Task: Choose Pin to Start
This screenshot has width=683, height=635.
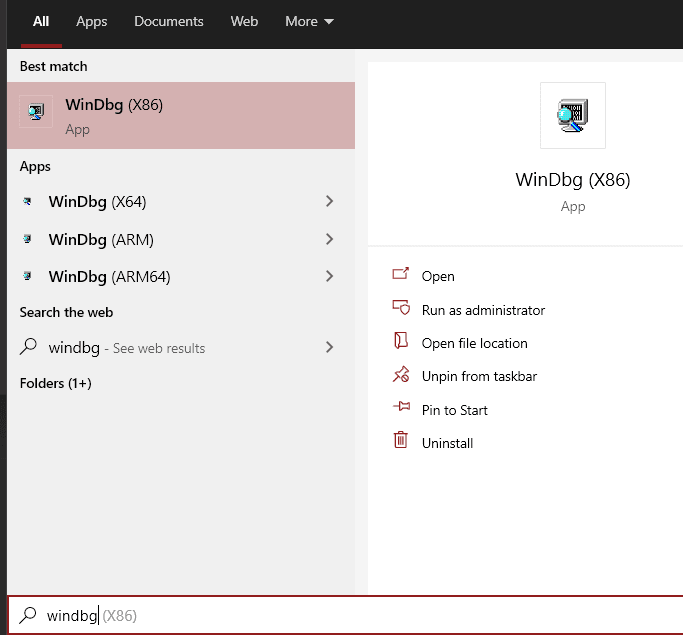Action: 454,410
